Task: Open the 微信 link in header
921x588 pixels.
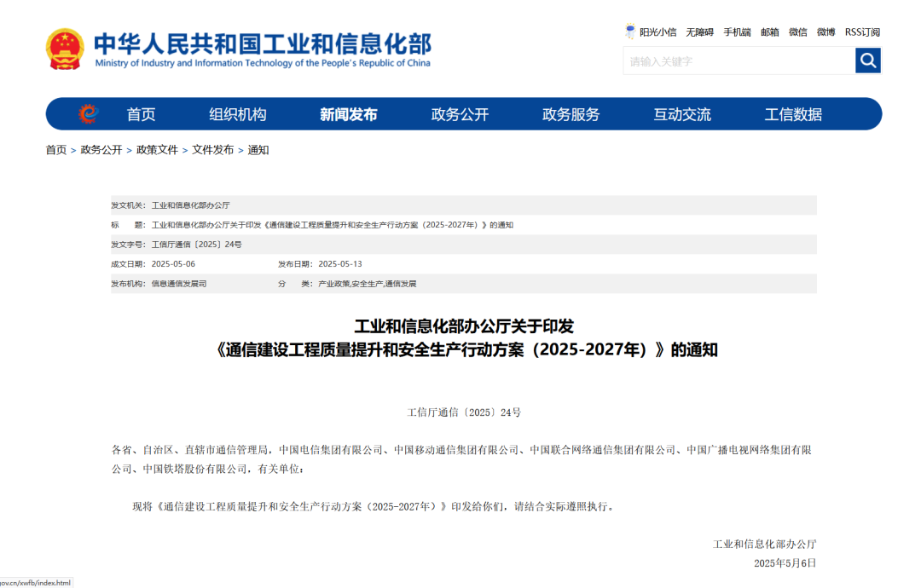Action: pos(797,32)
